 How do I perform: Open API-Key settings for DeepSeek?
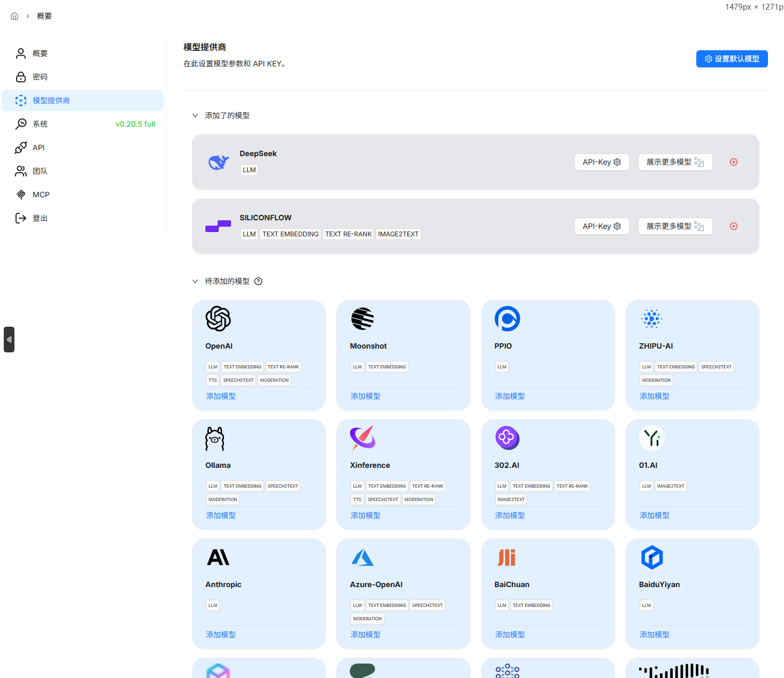click(602, 162)
